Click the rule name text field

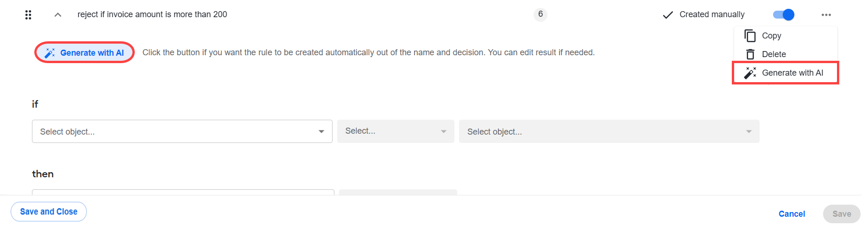pyautogui.click(x=152, y=14)
